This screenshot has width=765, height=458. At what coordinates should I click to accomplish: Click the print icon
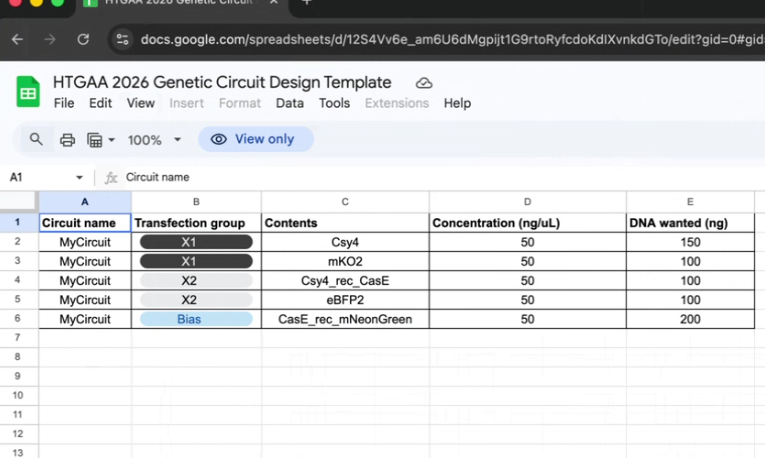(67, 140)
